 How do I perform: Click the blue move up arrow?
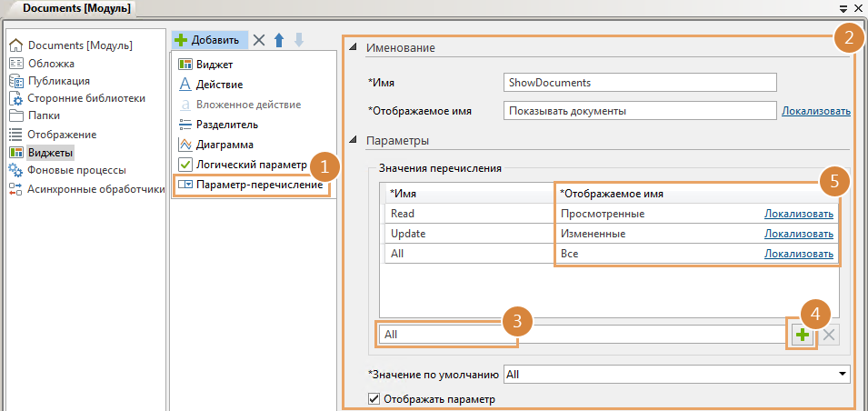pyautogui.click(x=280, y=40)
